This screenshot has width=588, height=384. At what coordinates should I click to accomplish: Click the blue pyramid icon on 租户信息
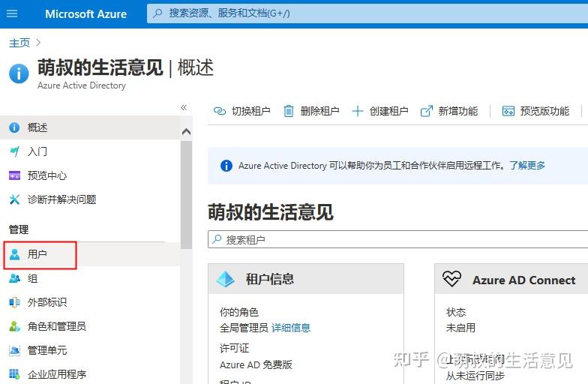click(225, 279)
